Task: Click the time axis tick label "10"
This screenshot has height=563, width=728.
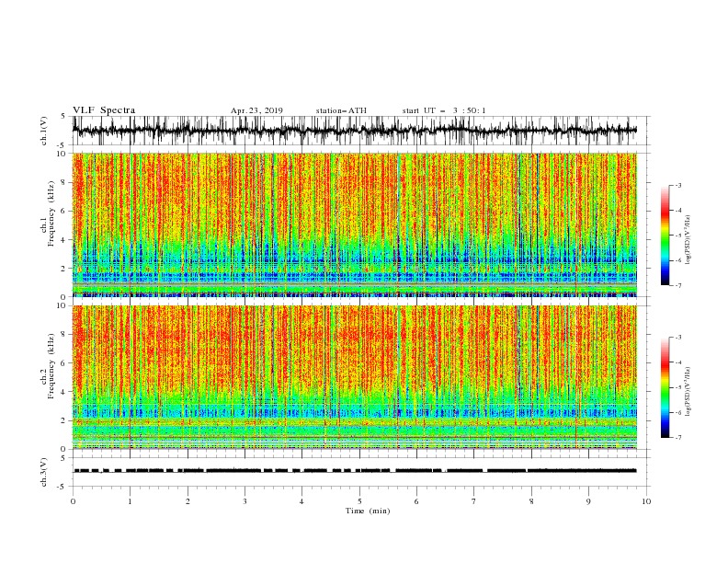Action: pyautogui.click(x=646, y=501)
